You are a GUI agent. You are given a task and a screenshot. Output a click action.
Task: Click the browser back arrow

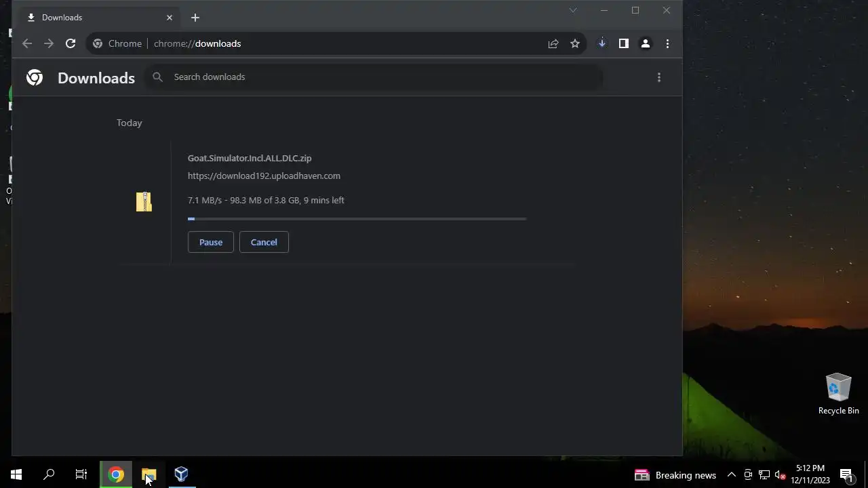[x=27, y=43]
